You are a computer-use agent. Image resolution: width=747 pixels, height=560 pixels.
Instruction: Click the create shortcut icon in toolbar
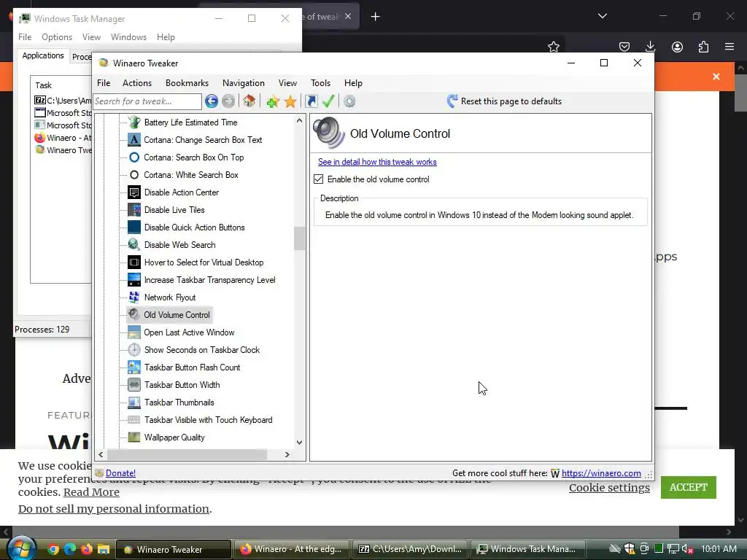pyautogui.click(x=311, y=101)
